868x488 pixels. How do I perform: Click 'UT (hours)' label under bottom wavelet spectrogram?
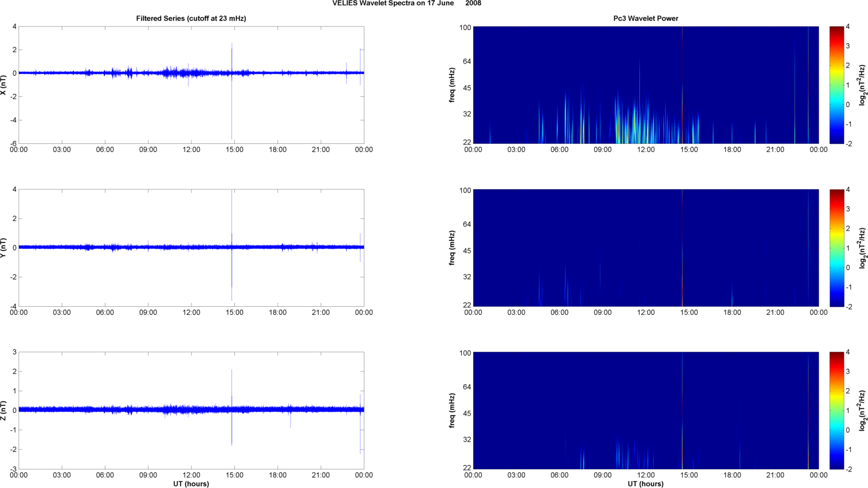(x=646, y=484)
